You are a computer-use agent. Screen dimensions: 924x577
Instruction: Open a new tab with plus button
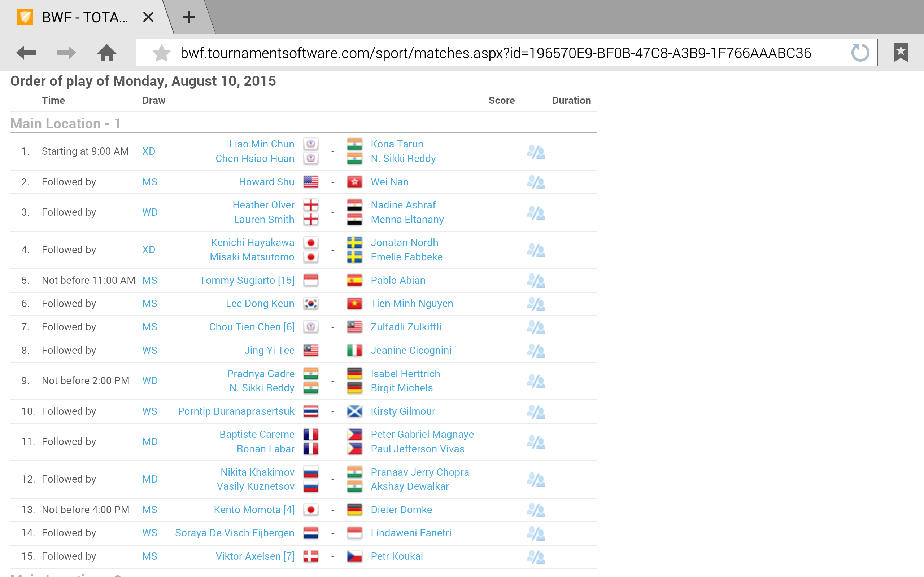coord(189,17)
